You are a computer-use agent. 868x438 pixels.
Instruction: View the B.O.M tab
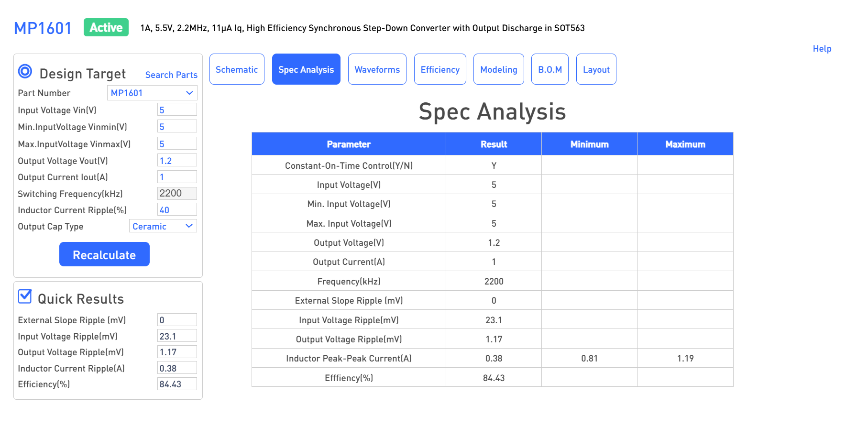coord(550,69)
